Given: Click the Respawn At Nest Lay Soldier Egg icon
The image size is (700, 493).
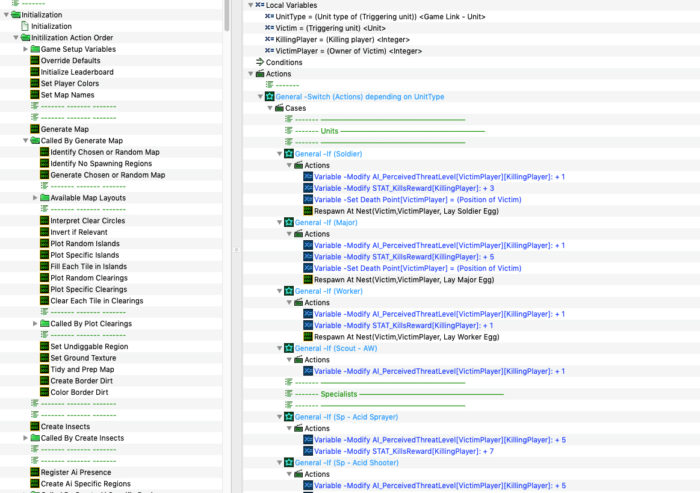Looking at the screenshot, I should coord(308,211).
